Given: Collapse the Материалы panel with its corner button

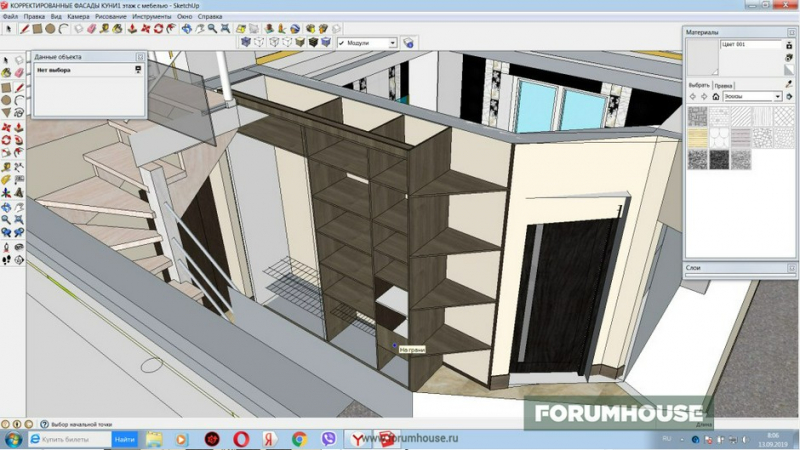Looking at the screenshot, I should click(x=790, y=32).
